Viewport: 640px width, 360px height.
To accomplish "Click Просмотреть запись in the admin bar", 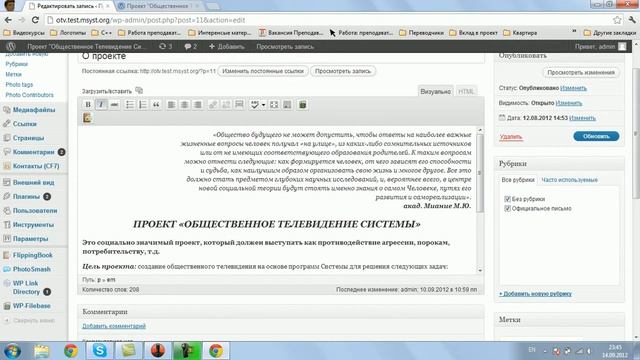I will click(285, 47).
